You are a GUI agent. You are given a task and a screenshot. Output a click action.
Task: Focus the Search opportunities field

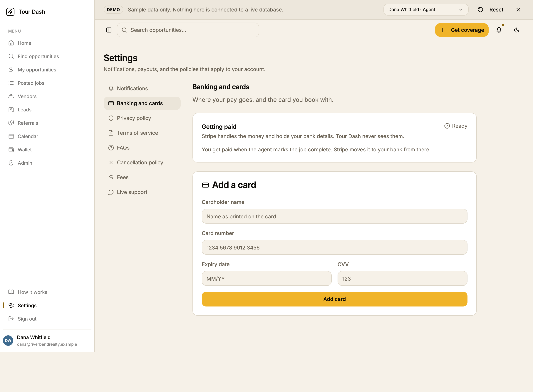click(x=188, y=30)
